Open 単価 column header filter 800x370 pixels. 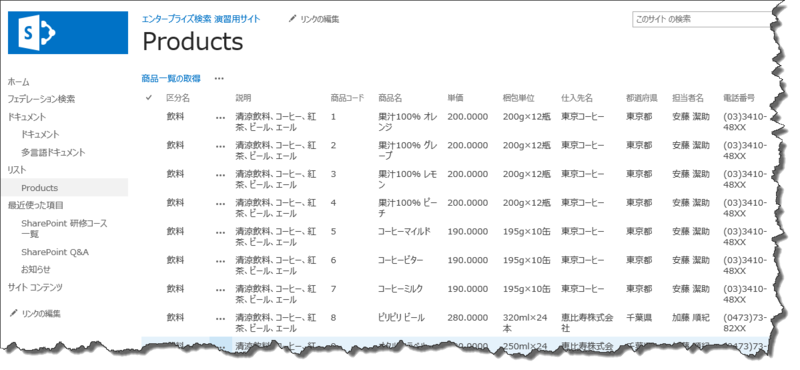point(456,98)
